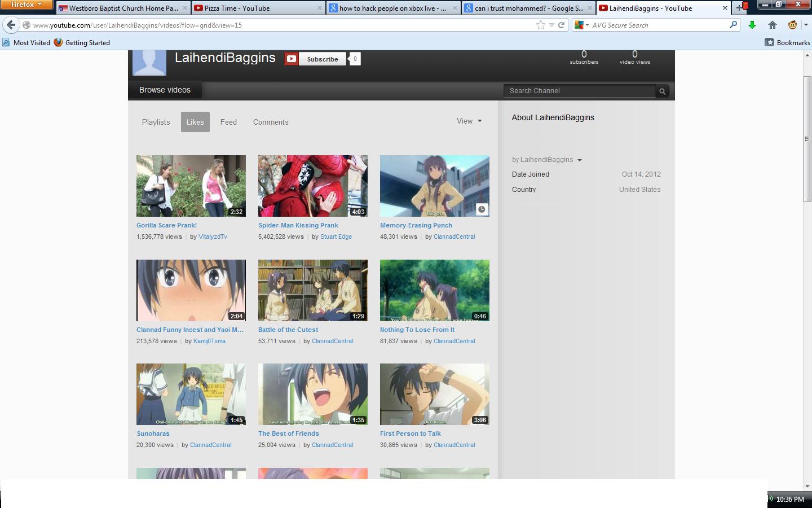Open the Most Visited bookmarks folder

pyautogui.click(x=26, y=42)
